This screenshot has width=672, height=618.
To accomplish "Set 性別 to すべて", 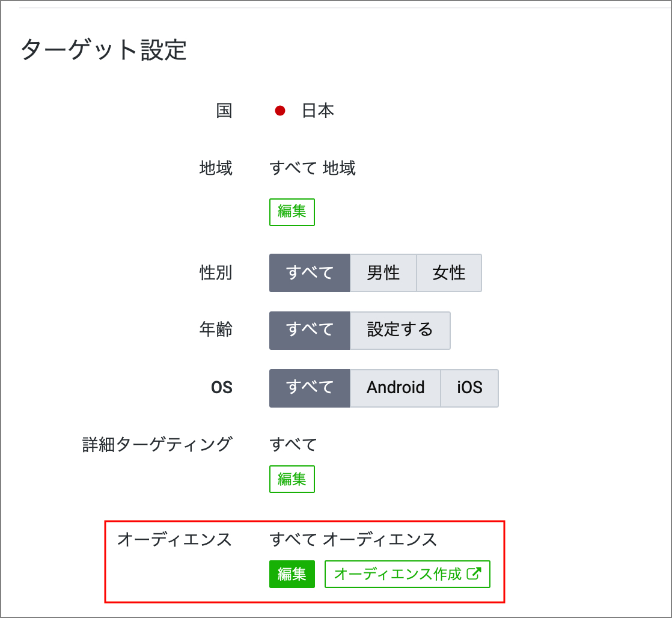I will 310,273.
